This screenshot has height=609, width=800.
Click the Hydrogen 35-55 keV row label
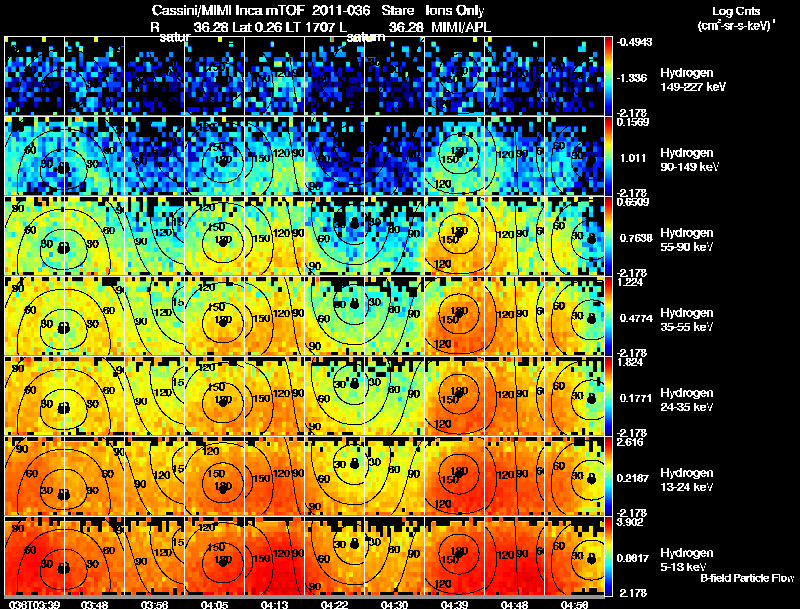click(687, 319)
